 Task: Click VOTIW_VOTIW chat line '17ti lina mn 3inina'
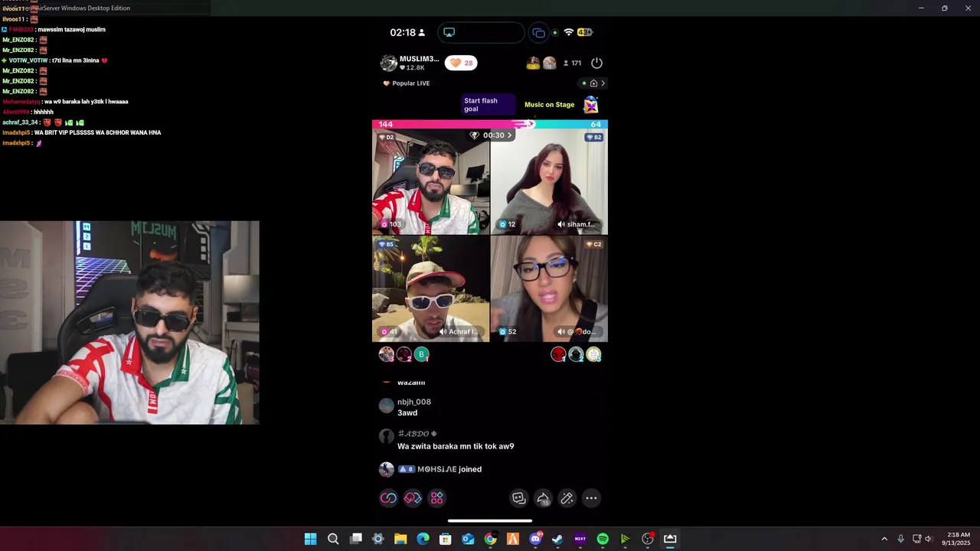click(x=79, y=60)
